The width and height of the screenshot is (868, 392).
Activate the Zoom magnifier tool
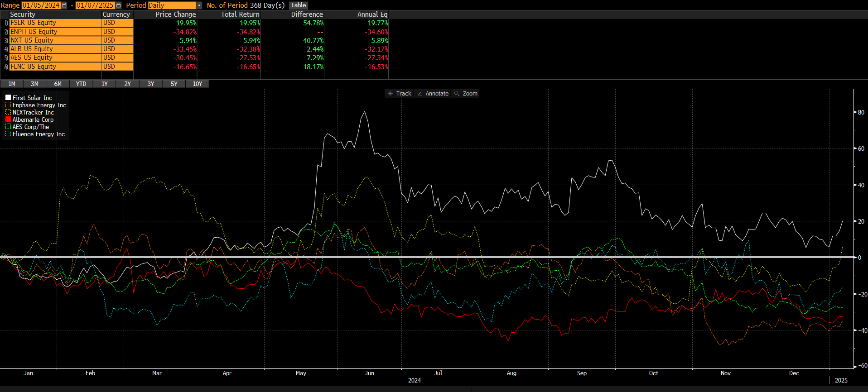[x=466, y=94]
